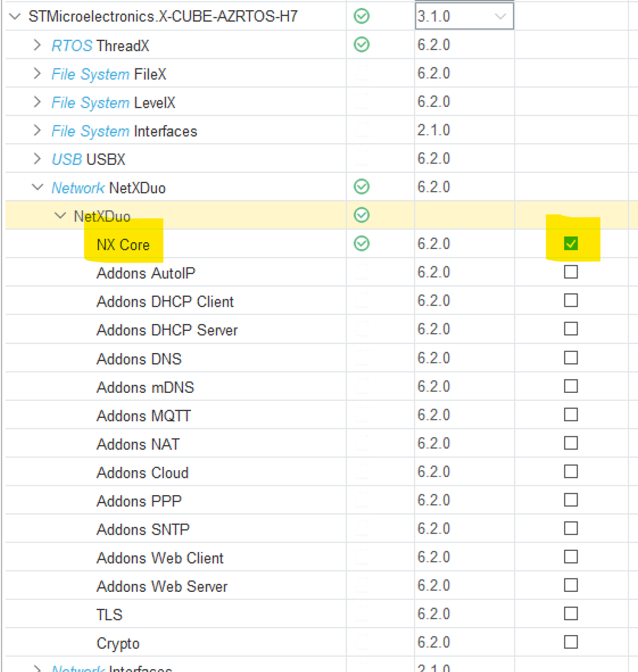Check the Addons Web Server component
Screen dimensions: 638x672
[571, 585]
